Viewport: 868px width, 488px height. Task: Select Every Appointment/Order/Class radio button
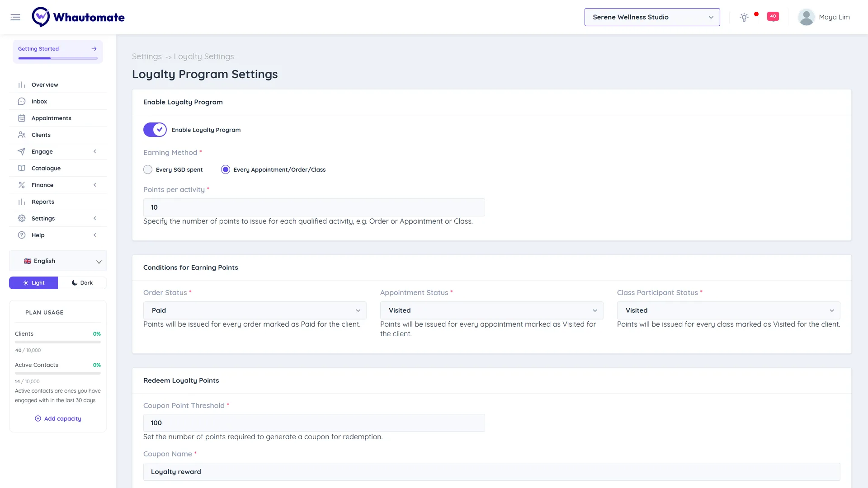pos(226,169)
